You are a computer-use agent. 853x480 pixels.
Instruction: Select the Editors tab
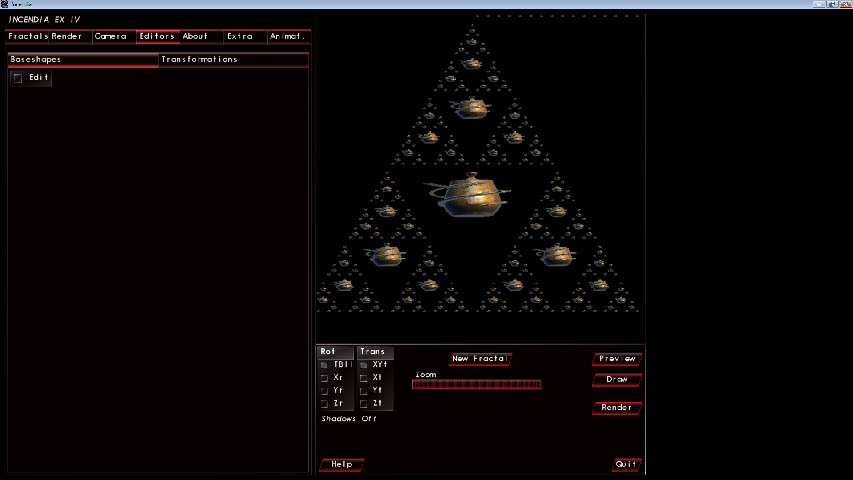158,36
